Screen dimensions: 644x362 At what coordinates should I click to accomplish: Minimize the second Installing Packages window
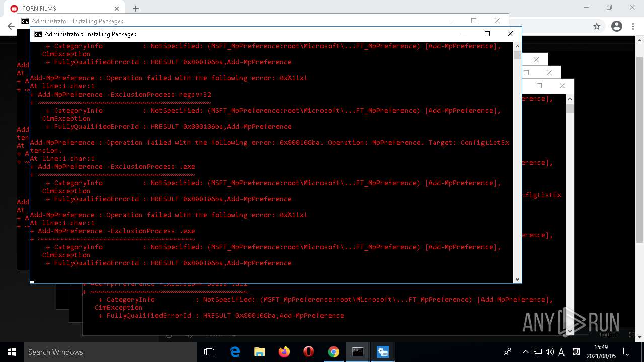click(451, 21)
